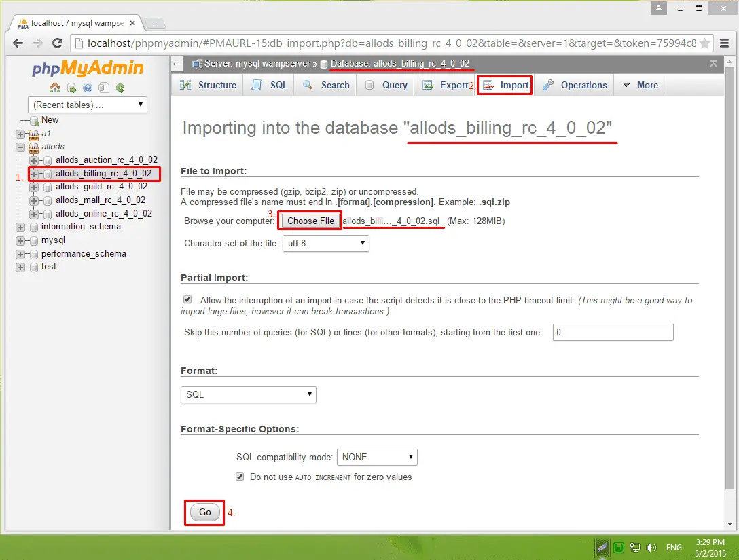Switch to the Search tab
The image size is (739, 560).
point(326,86)
